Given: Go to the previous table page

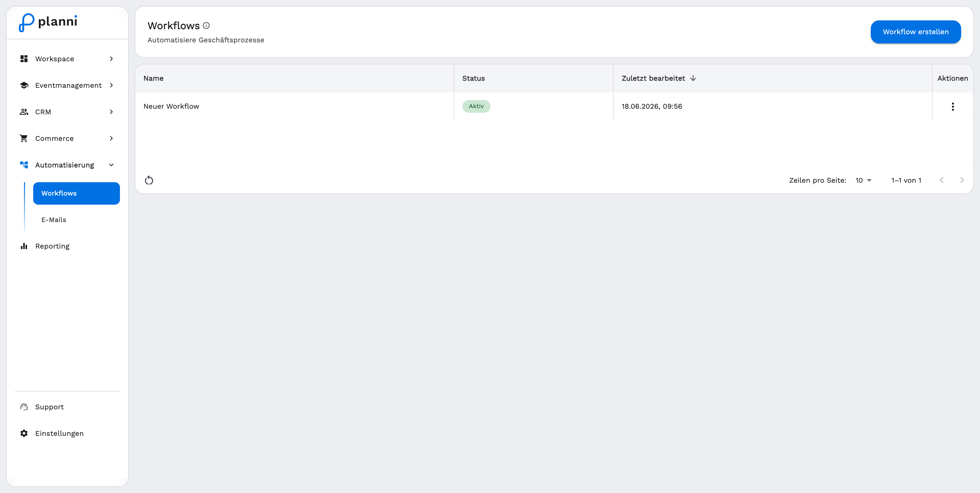Looking at the screenshot, I should click(941, 180).
